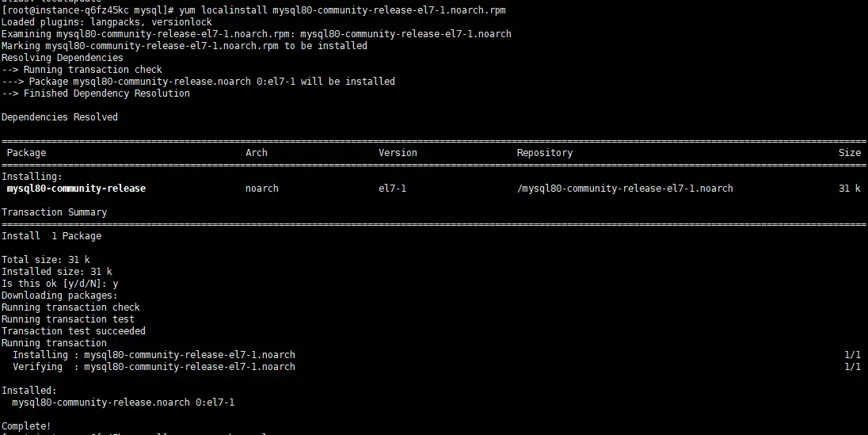Click the 'Verifying : mysql80-community-release-el7-1.noarch' line

click(x=154, y=367)
